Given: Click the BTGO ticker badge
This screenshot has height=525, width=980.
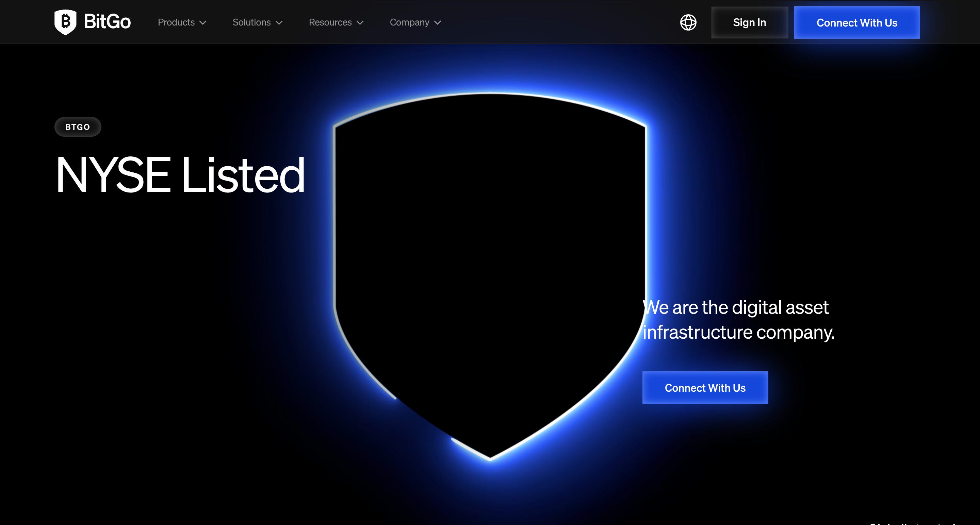Looking at the screenshot, I should tap(78, 127).
